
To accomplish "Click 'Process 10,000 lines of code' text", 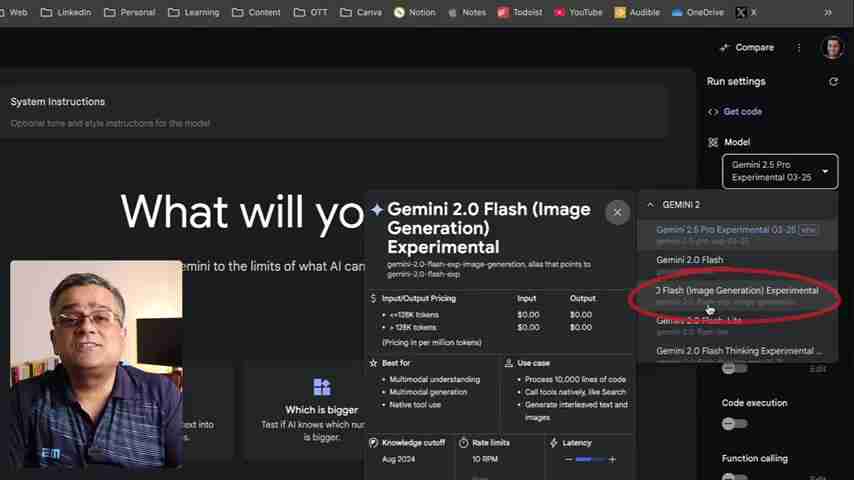I will point(575,379).
